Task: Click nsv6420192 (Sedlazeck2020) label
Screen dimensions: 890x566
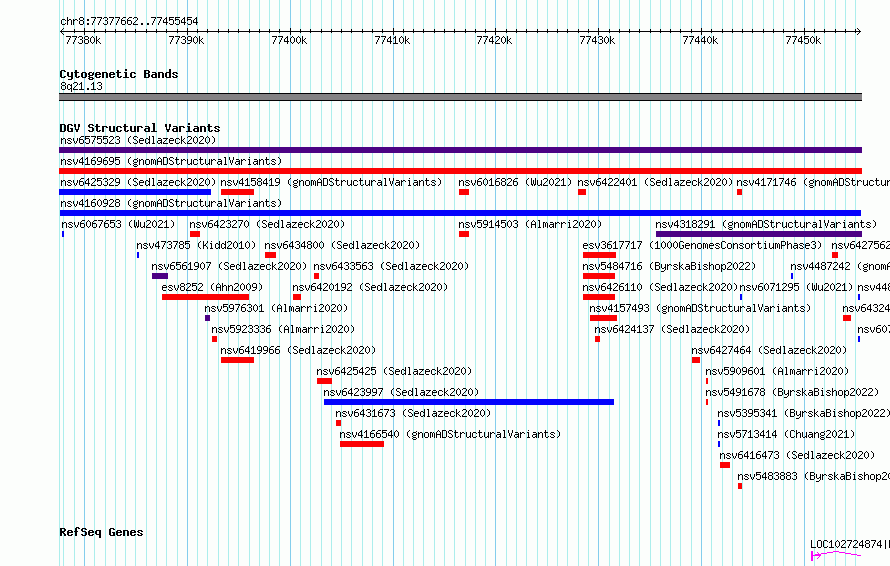Action: pyautogui.click(x=370, y=287)
